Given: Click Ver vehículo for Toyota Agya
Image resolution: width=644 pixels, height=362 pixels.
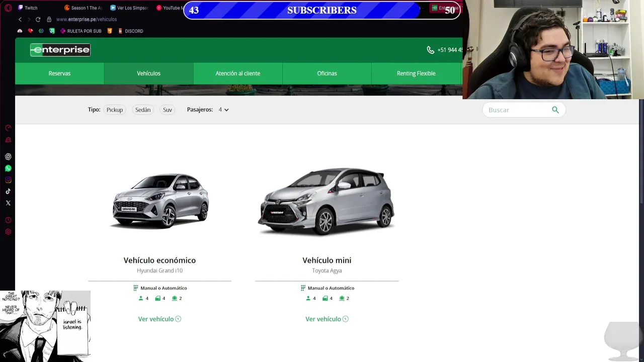Looking at the screenshot, I should pyautogui.click(x=323, y=319).
